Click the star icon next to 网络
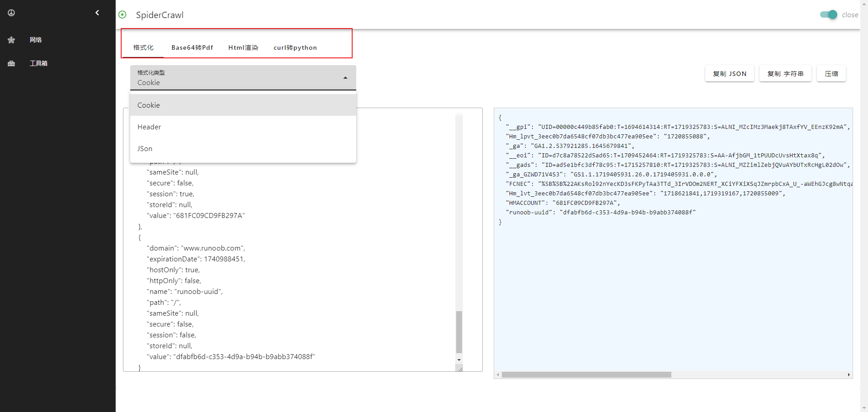Image resolution: width=868 pixels, height=412 pixels. [x=11, y=40]
